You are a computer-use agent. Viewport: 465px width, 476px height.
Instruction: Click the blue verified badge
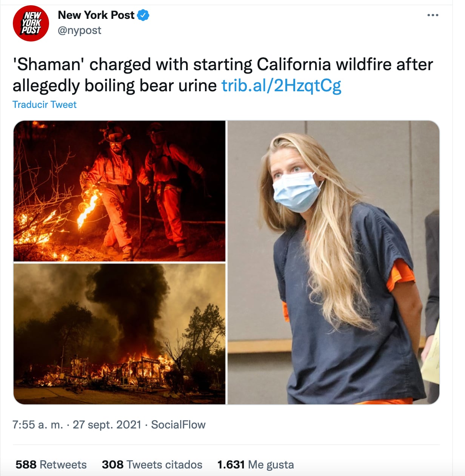(143, 15)
